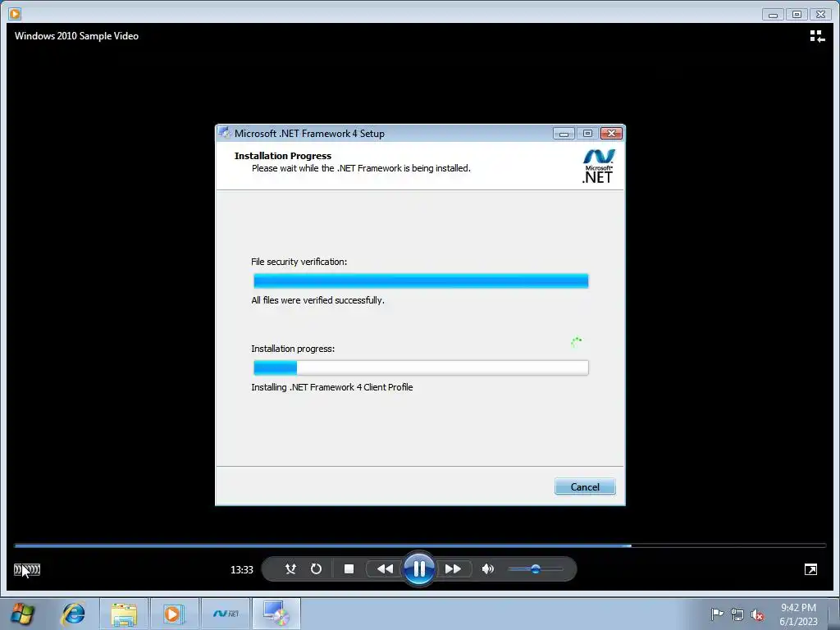This screenshot has width=840, height=630.
Task: Stop video playback
Action: click(349, 569)
